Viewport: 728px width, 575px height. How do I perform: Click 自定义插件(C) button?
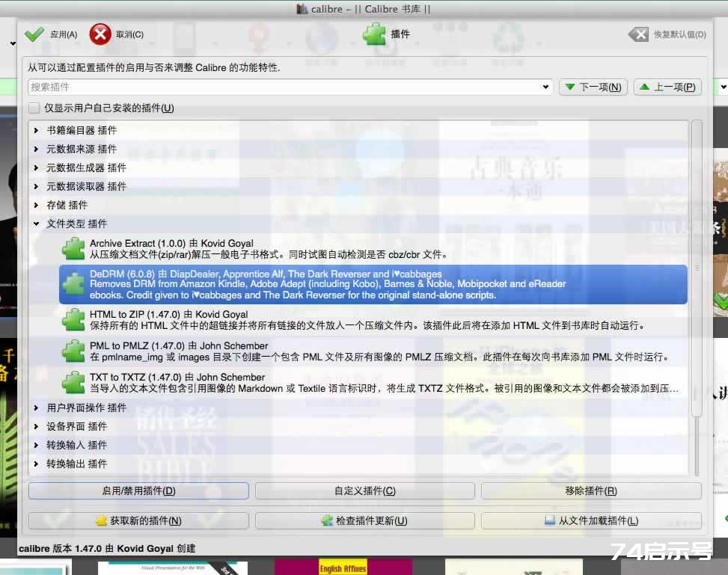pos(365,491)
